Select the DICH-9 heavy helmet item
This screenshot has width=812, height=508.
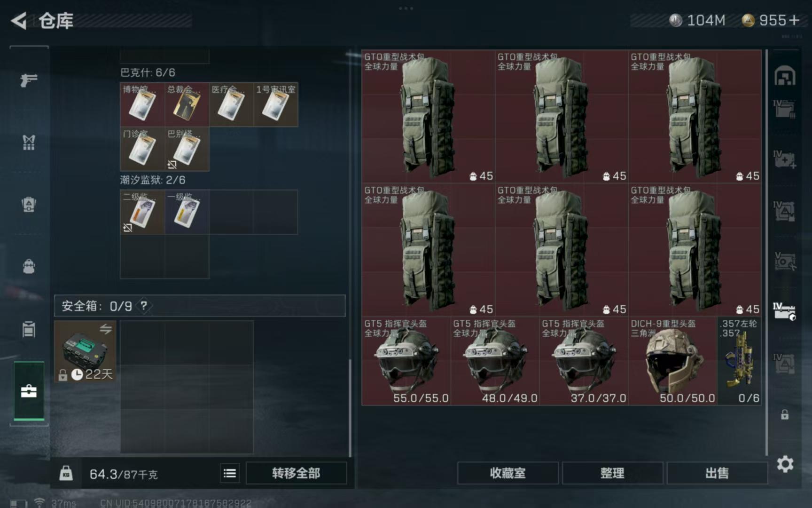[672, 361]
